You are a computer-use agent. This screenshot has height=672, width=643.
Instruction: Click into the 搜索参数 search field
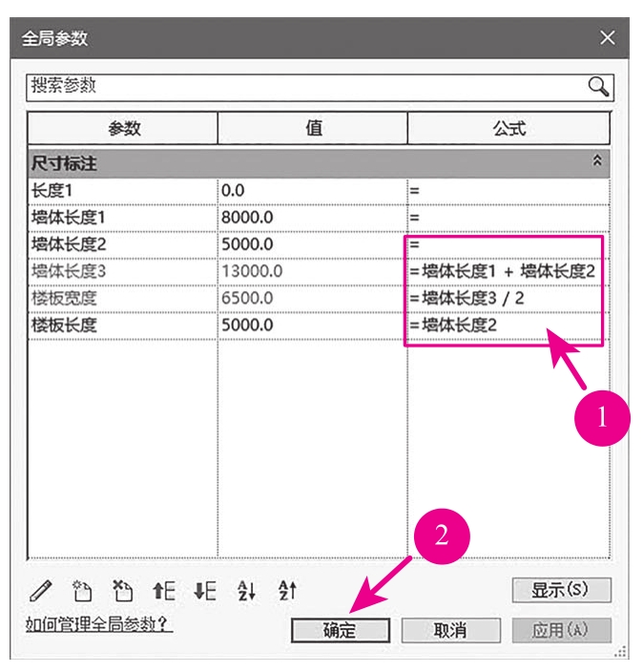(305, 87)
